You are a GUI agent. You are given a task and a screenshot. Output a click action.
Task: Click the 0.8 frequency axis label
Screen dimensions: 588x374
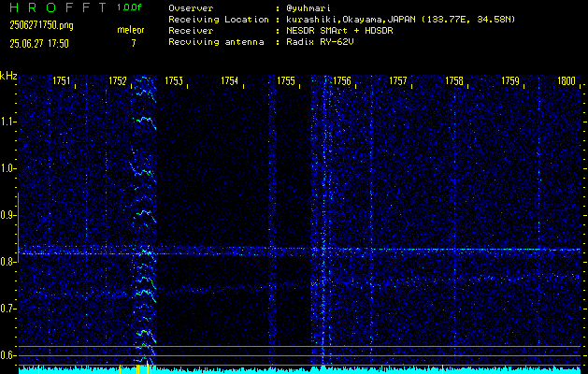(x=7, y=262)
